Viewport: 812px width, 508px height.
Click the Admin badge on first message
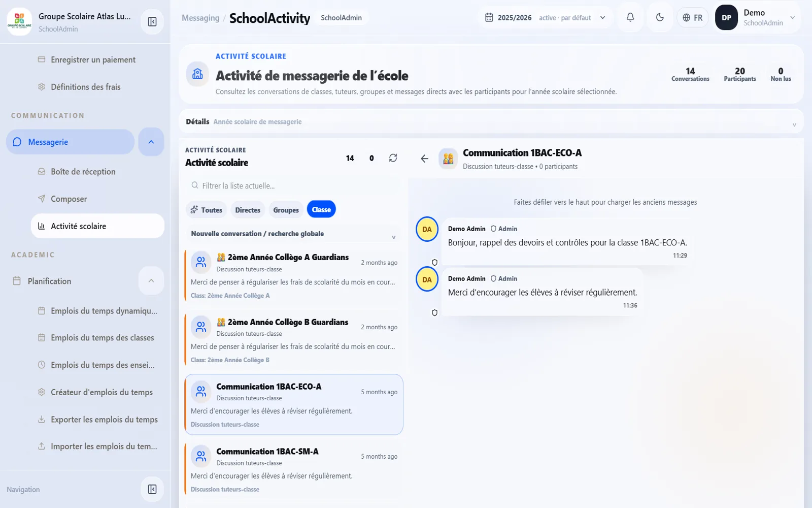click(x=503, y=229)
